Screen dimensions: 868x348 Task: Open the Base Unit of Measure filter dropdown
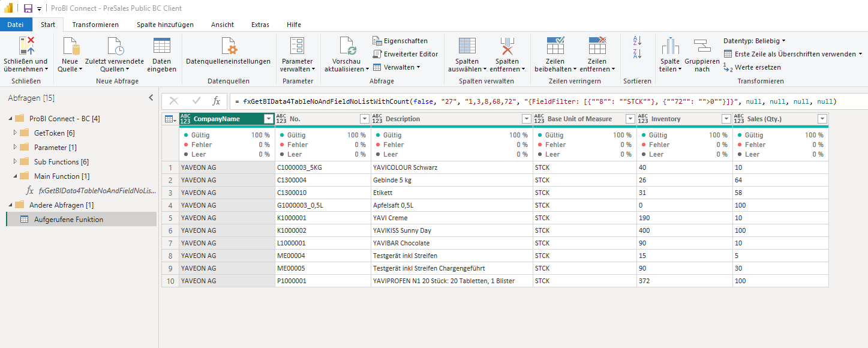click(x=630, y=119)
